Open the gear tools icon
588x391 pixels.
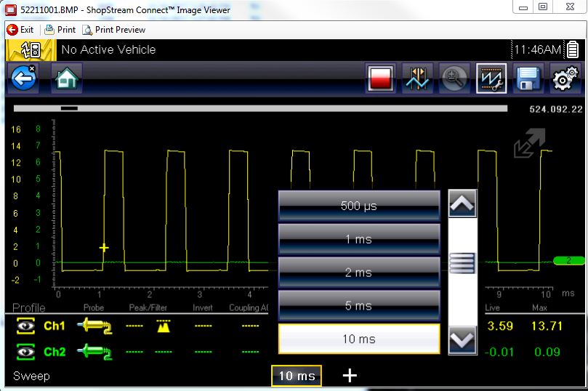[x=565, y=78]
